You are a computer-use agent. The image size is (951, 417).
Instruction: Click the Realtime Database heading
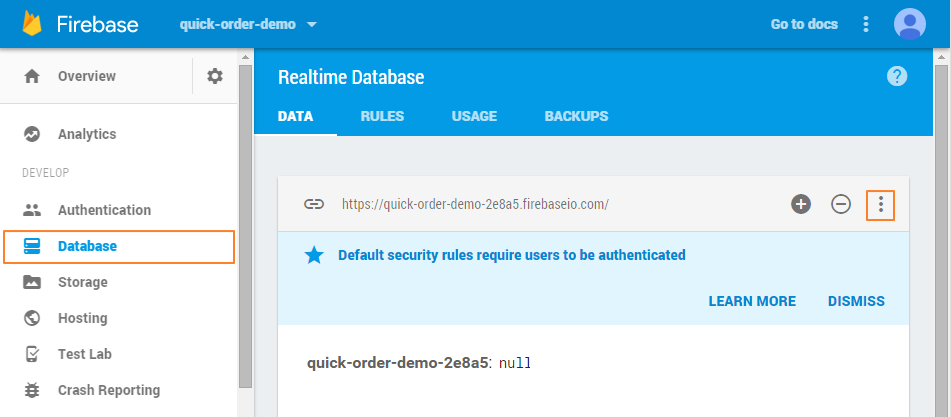351,78
